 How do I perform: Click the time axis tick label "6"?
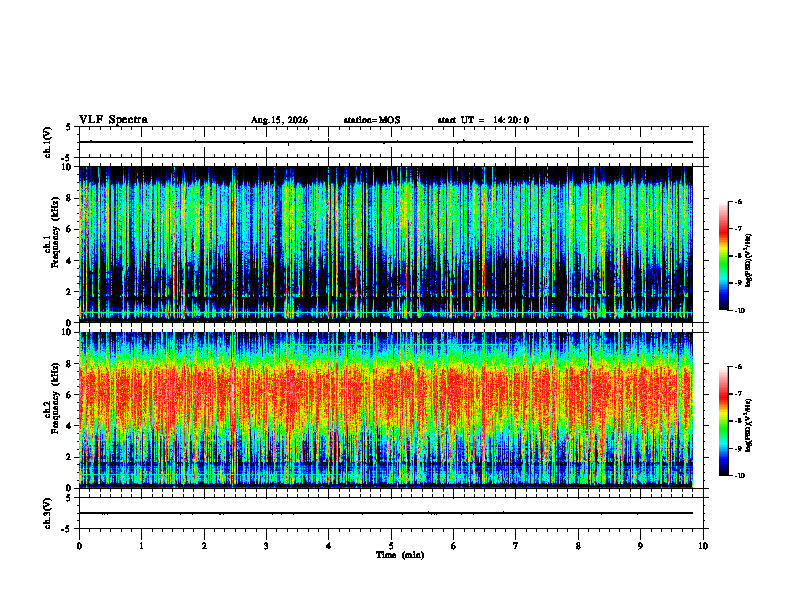click(454, 546)
